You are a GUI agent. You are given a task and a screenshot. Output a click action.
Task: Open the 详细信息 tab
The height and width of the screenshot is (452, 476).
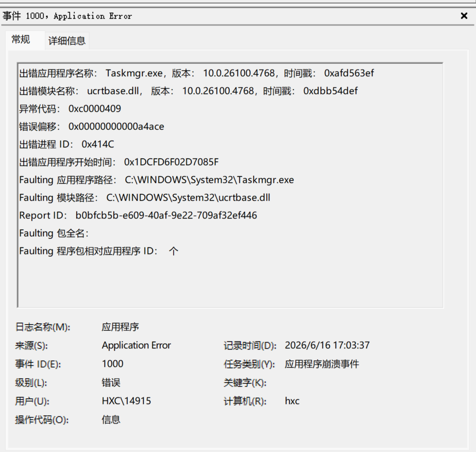(x=67, y=41)
